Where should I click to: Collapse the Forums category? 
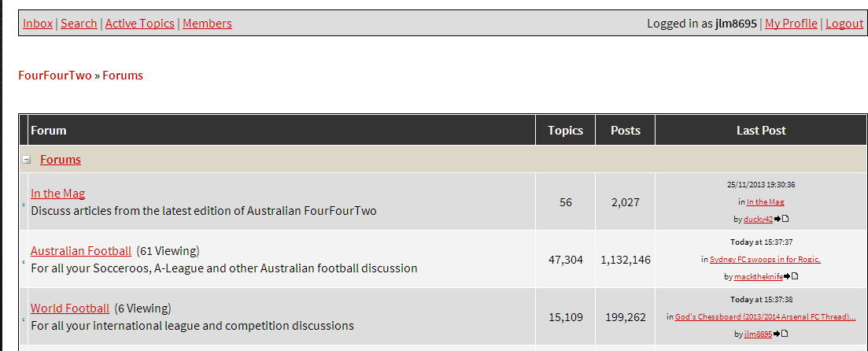tap(27, 160)
